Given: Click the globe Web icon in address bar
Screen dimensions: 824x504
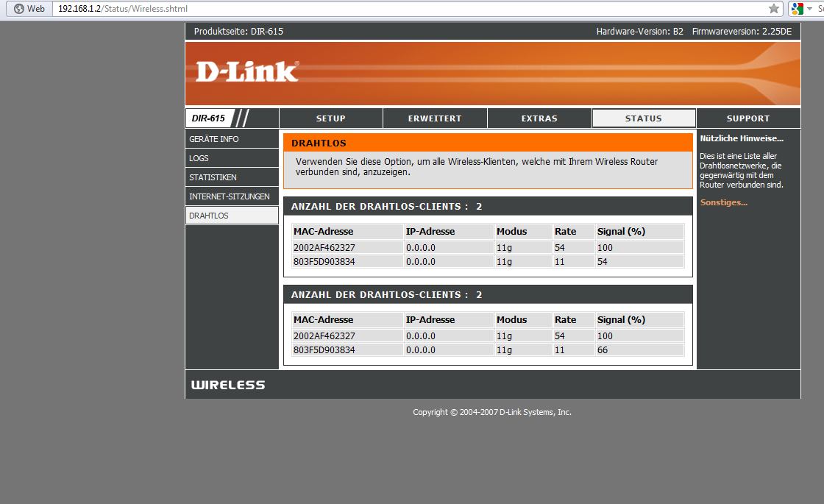Looking at the screenshot, I should 19,8.
